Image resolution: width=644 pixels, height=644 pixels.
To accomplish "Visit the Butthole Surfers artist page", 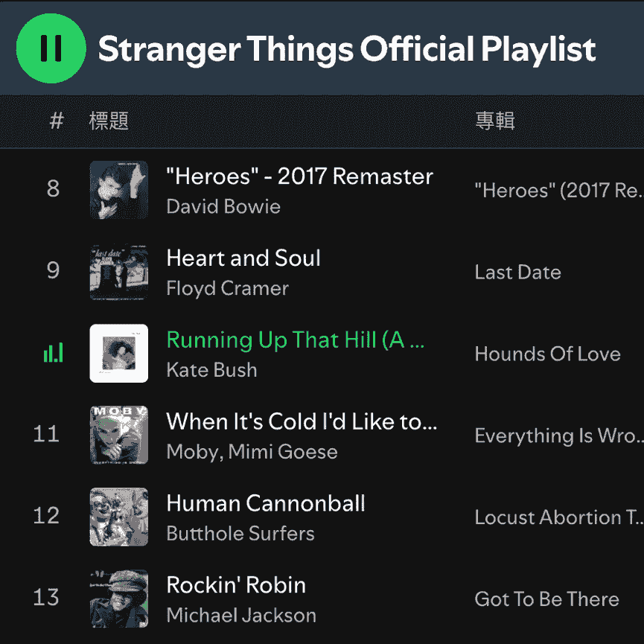I will 240,534.
